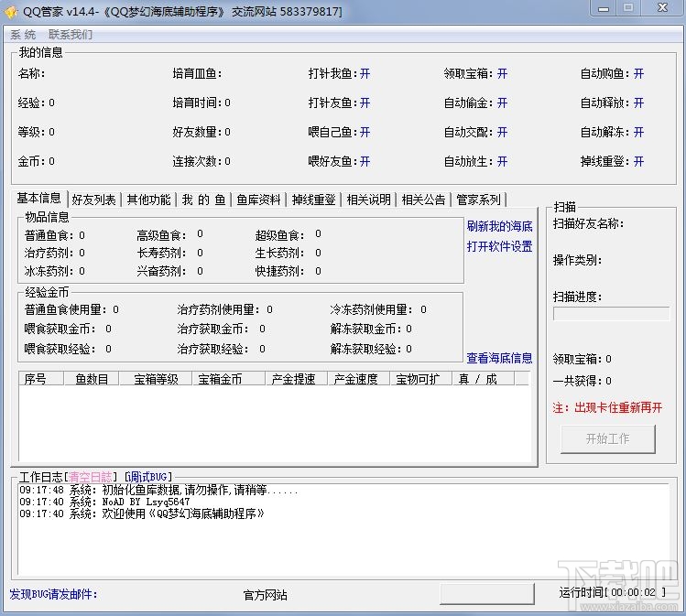Click the 刷新我的海底 link
The height and width of the screenshot is (616, 686).
[x=500, y=226]
